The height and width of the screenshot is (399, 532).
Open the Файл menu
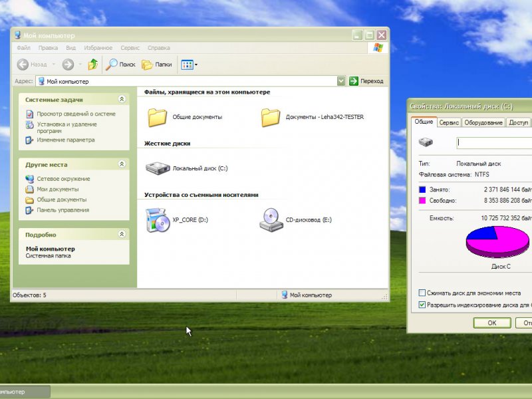click(x=24, y=48)
